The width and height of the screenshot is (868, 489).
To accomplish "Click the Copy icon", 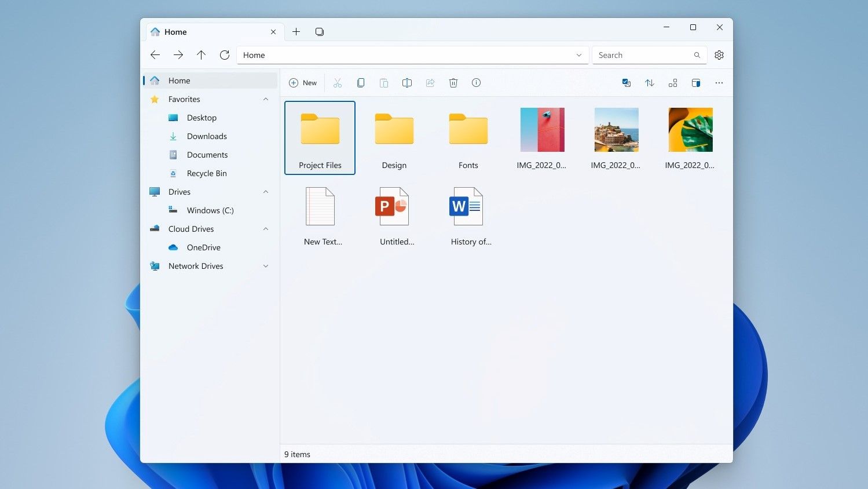I will (x=361, y=82).
